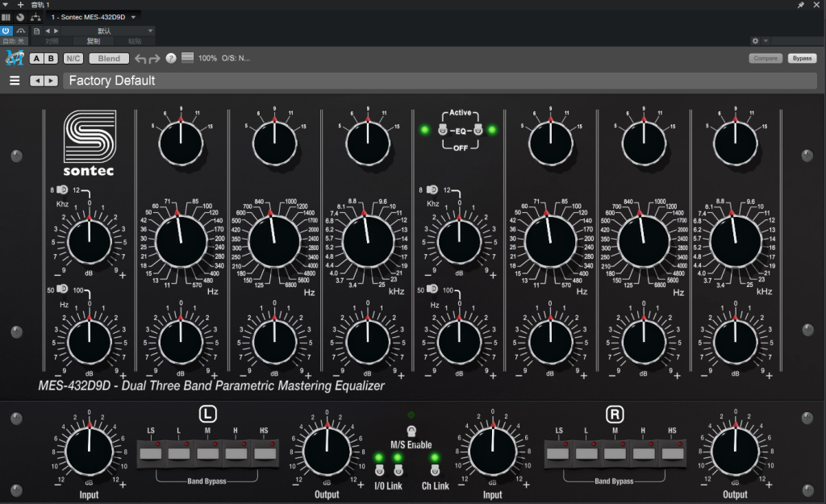Select next preset with right arrow
Viewport: 826px width, 504px height.
[51, 81]
